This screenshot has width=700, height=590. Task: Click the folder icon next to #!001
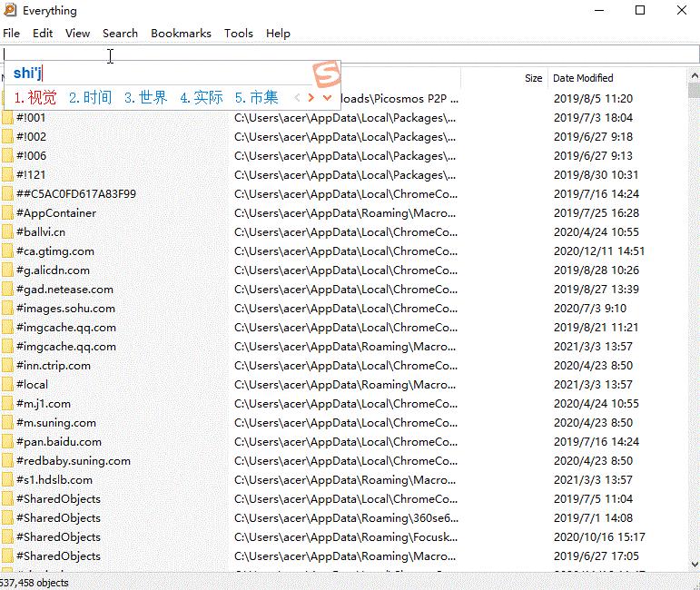pyautogui.click(x=7, y=118)
